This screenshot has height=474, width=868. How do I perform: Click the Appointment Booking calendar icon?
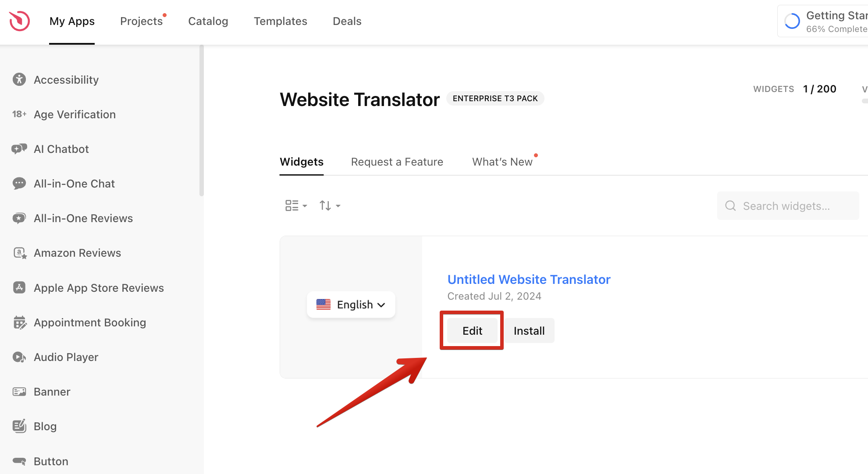point(20,322)
